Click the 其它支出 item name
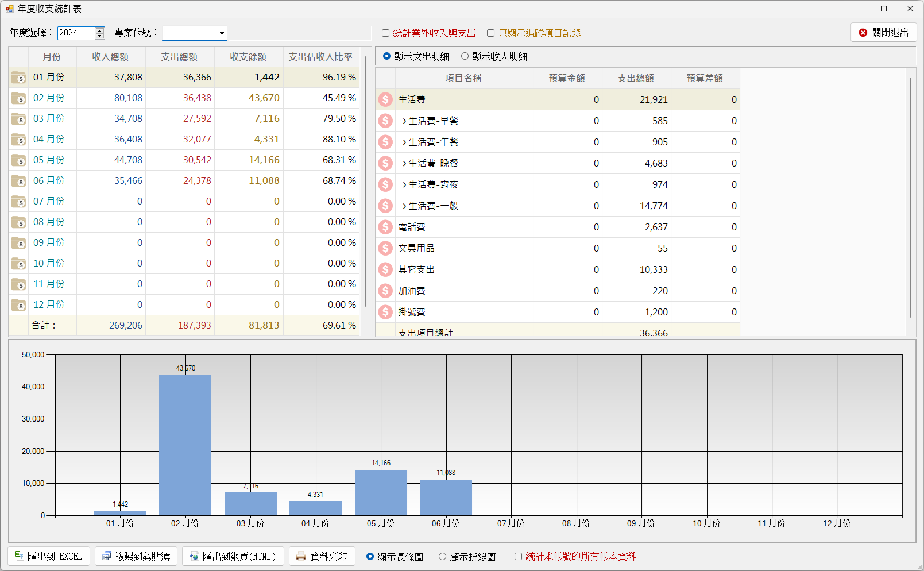Screen dimensions: 924x571 (x=416, y=269)
